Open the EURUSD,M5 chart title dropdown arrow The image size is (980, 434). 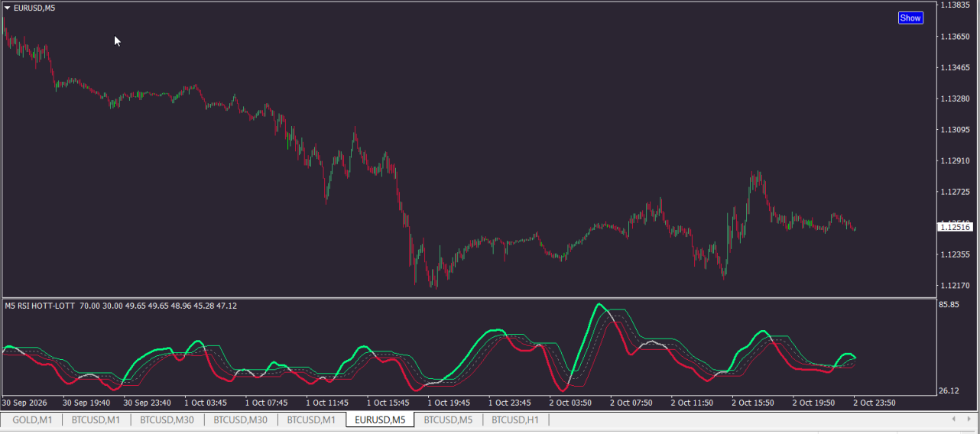coord(8,8)
